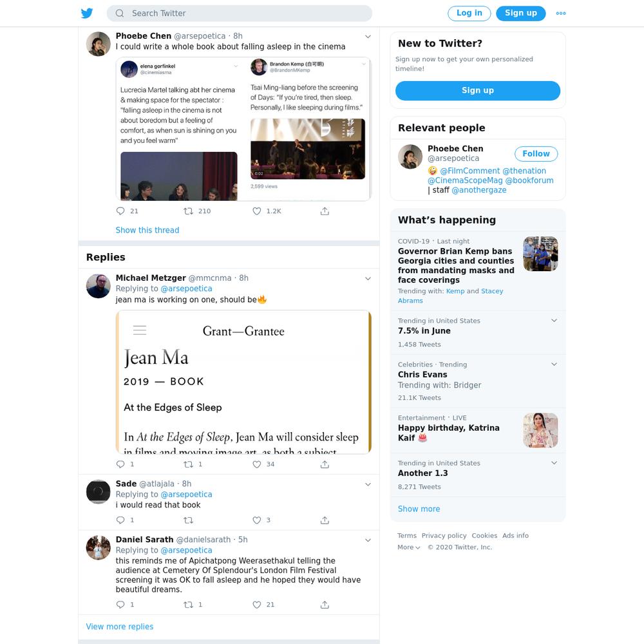Open the three-dot more menu in header
The width and height of the screenshot is (644, 644).
[561, 13]
